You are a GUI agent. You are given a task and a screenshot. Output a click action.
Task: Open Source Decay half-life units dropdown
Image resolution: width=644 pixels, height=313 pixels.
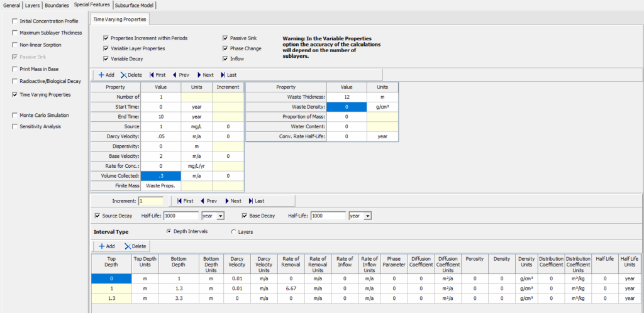221,216
